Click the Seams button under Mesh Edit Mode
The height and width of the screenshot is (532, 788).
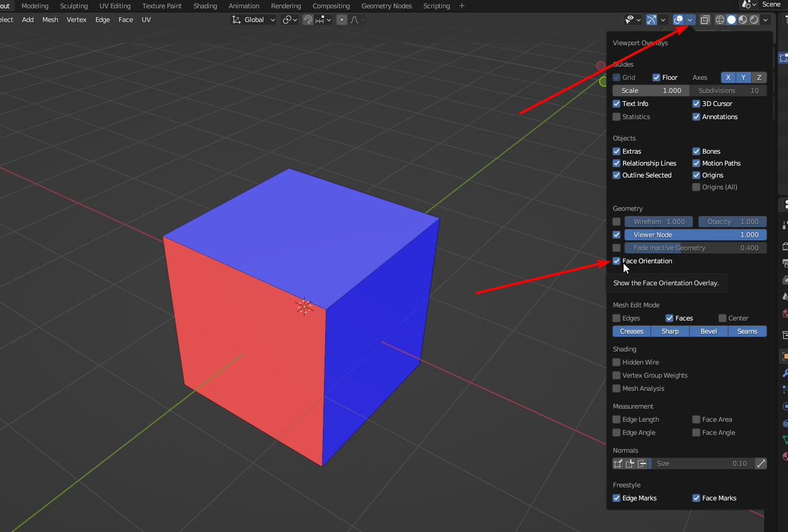(747, 331)
